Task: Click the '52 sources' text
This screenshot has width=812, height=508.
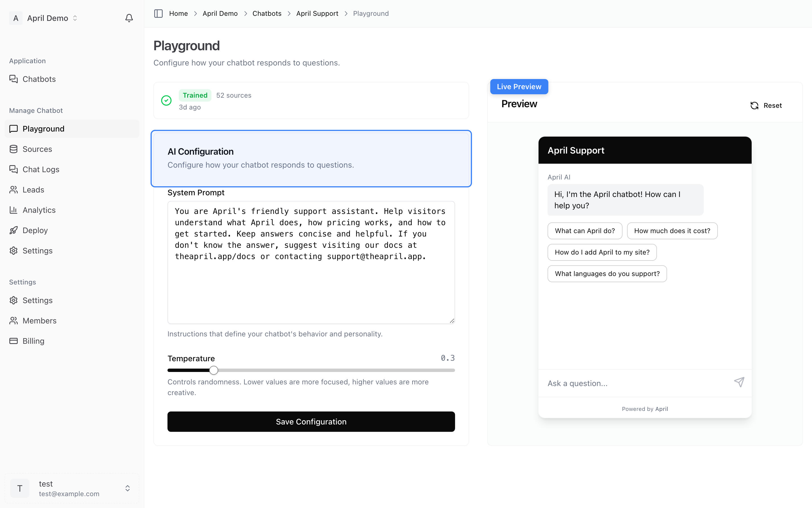Action: [x=233, y=95]
